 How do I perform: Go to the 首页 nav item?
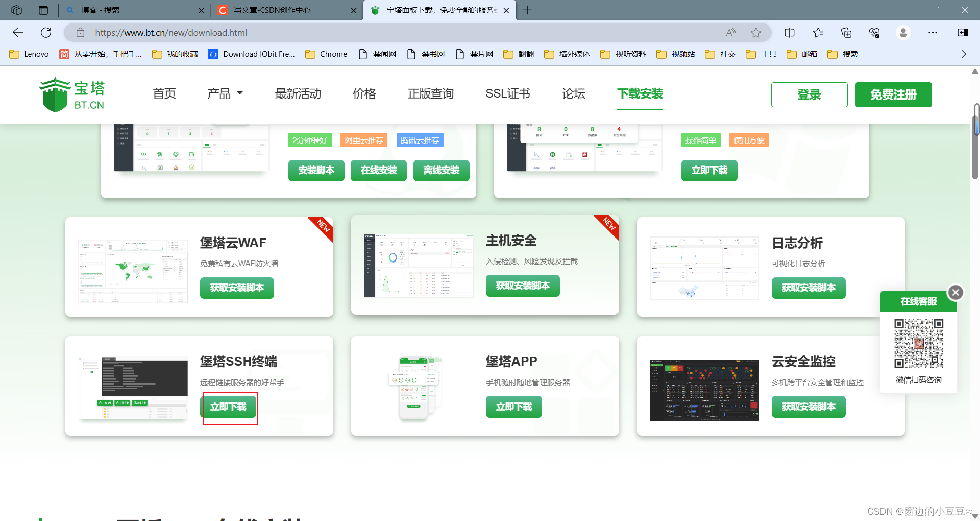164,94
